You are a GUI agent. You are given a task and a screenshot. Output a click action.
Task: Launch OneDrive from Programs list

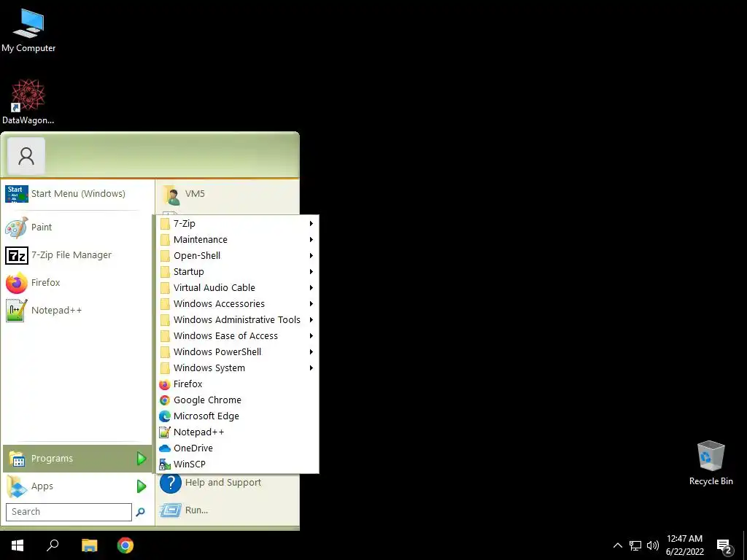(x=237, y=448)
